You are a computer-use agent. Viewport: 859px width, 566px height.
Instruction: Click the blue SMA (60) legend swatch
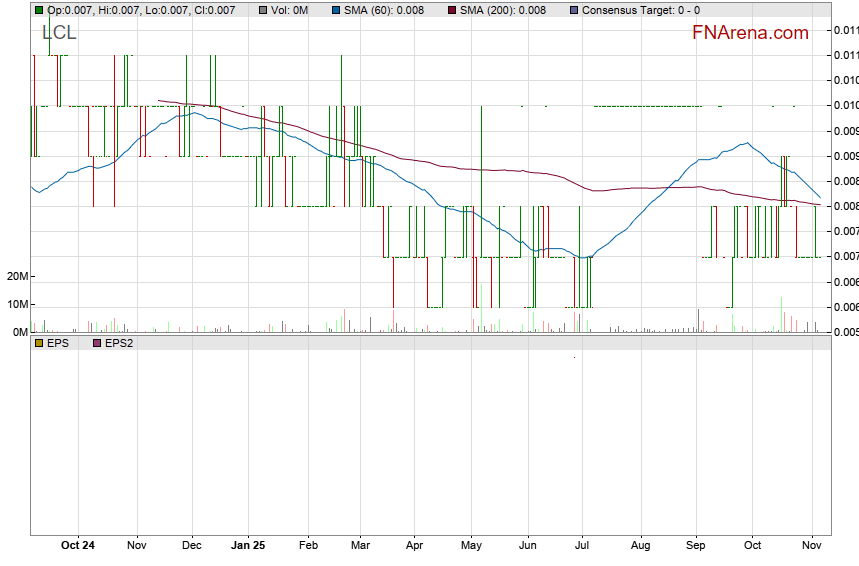click(x=335, y=10)
